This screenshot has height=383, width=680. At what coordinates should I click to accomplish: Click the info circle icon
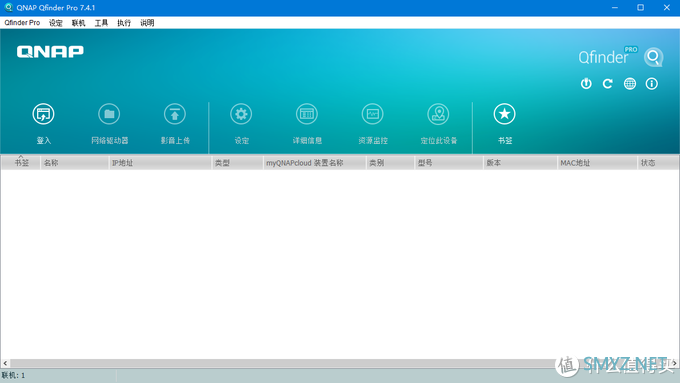point(651,84)
